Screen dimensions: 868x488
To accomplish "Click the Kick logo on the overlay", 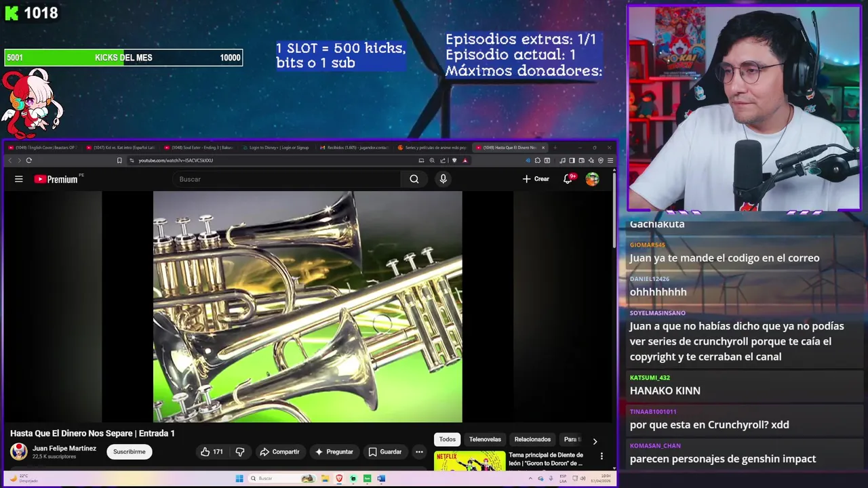I will pos(11,14).
